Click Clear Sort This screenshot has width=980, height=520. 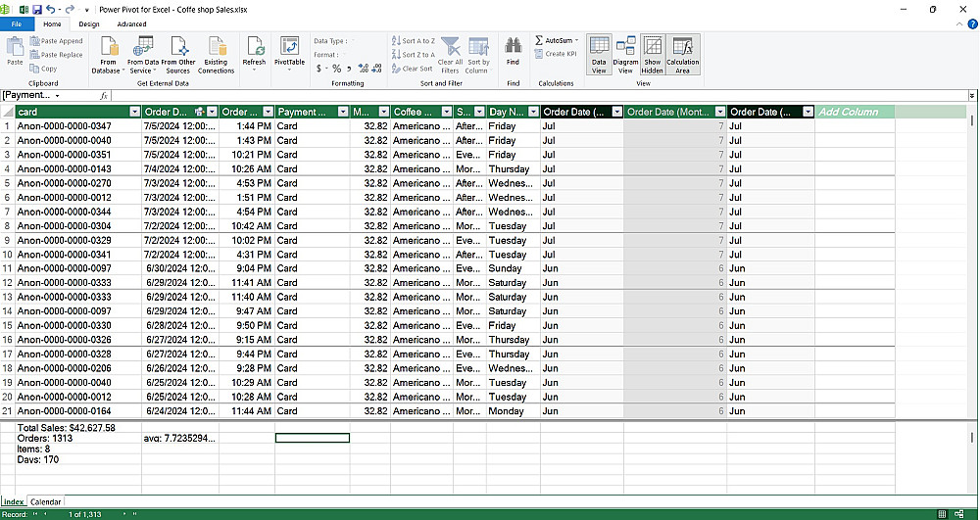413,69
